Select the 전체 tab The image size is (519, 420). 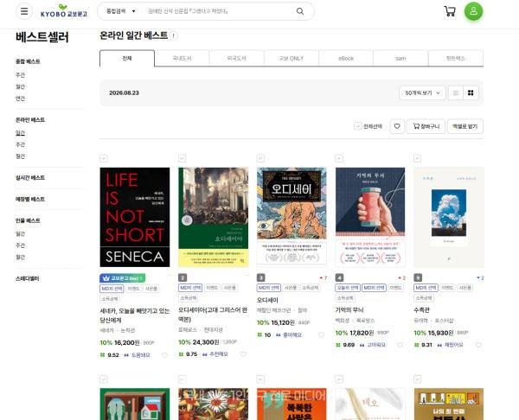coord(127,58)
